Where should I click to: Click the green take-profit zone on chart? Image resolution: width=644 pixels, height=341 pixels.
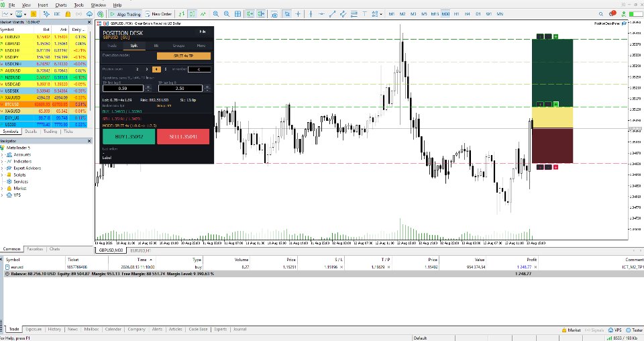(x=552, y=72)
